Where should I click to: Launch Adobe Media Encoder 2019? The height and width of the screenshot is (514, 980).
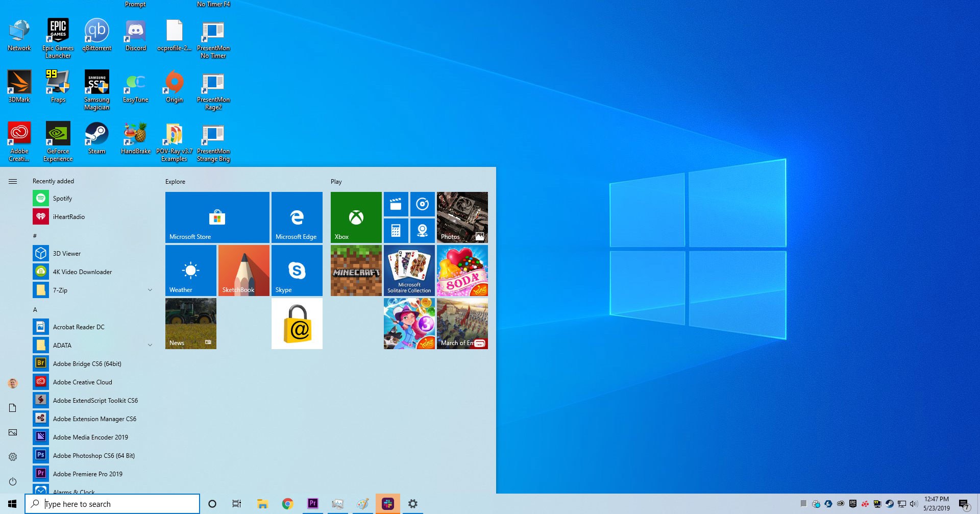coord(93,437)
